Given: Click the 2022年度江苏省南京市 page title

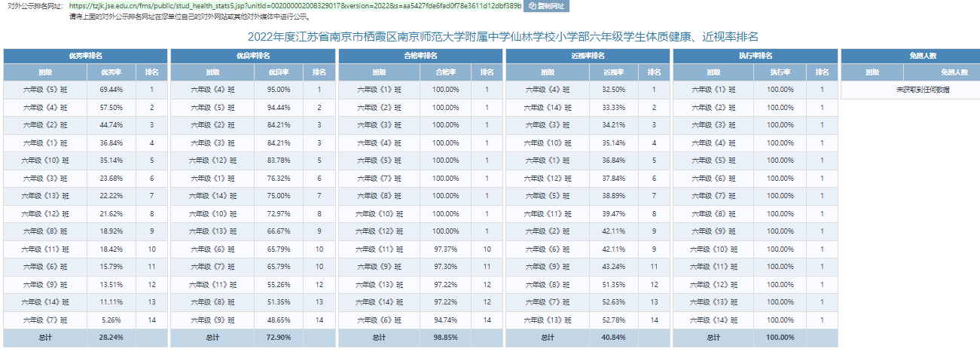Looking at the screenshot, I should (x=503, y=36).
